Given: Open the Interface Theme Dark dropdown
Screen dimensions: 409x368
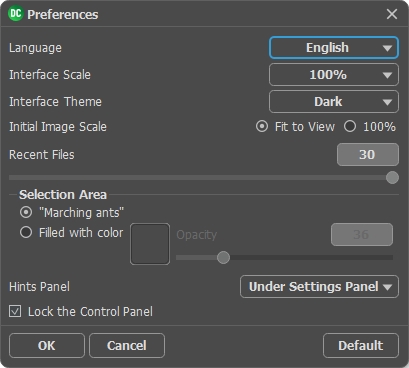Looking at the screenshot, I should coord(334,102).
